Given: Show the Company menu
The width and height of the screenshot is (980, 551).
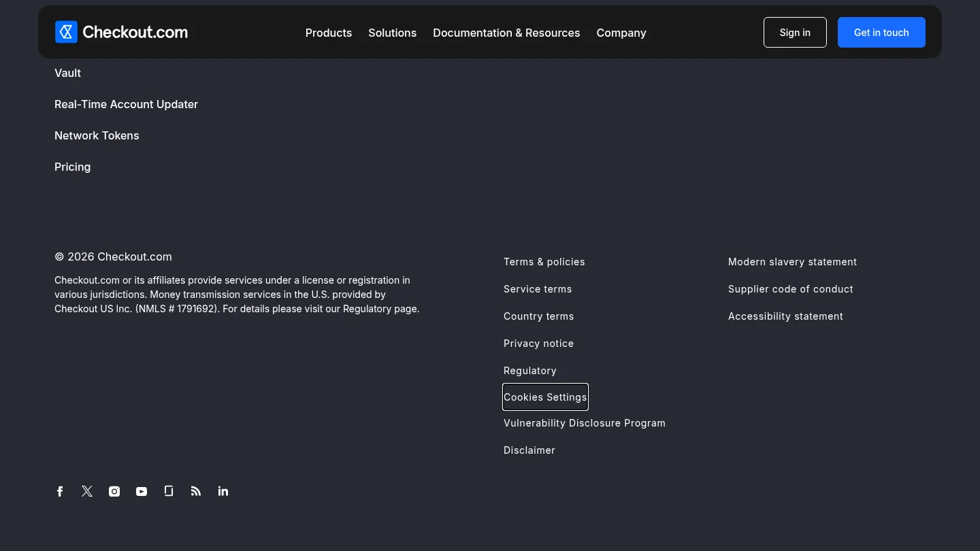Looking at the screenshot, I should [621, 33].
